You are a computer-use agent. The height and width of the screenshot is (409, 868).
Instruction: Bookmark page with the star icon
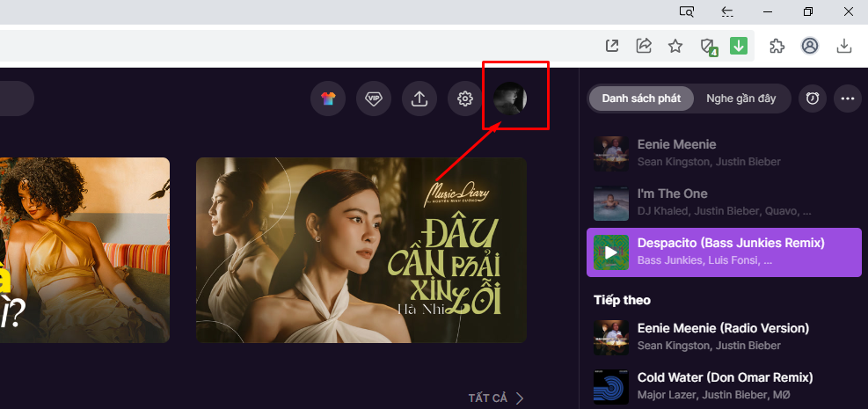point(675,46)
